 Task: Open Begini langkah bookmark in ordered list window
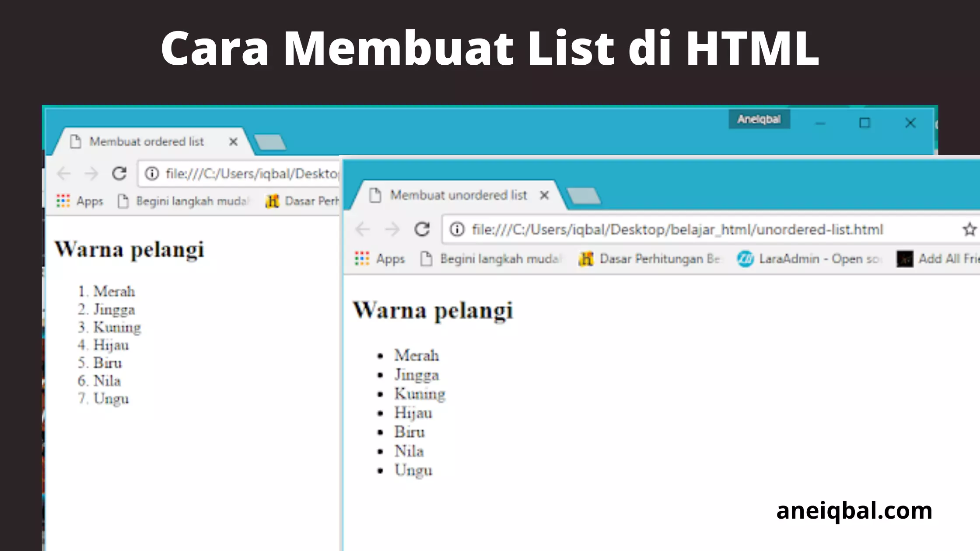[x=183, y=201]
